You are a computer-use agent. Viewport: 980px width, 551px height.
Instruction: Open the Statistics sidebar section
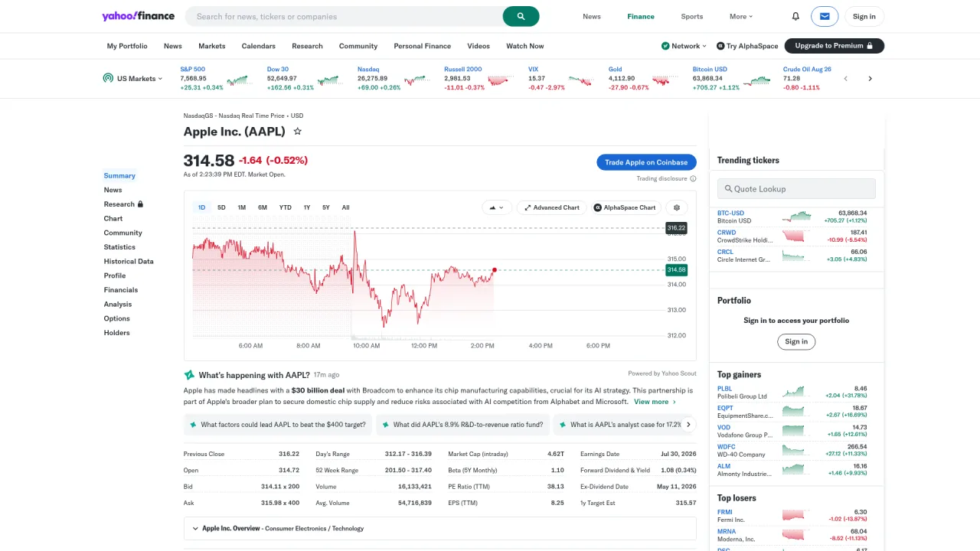coord(119,247)
